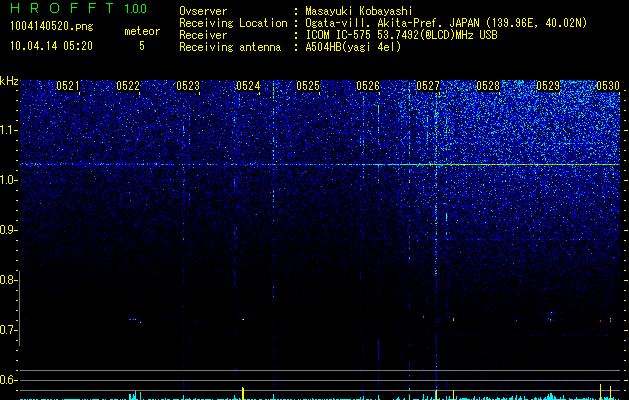The image size is (629, 400).
Task: Click the HROFFT 1.0.0 title text
Action: pyautogui.click(x=78, y=8)
